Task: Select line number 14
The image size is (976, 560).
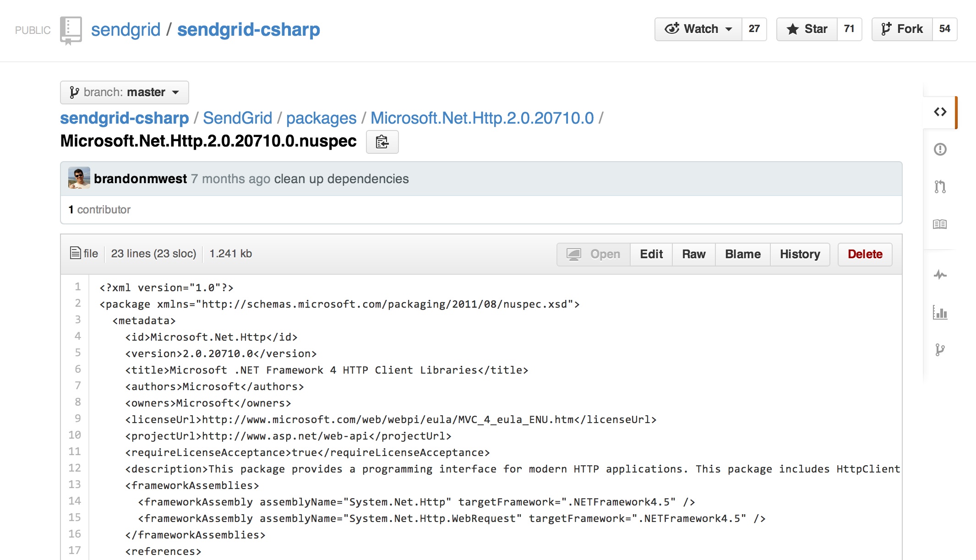Action: coord(75,501)
